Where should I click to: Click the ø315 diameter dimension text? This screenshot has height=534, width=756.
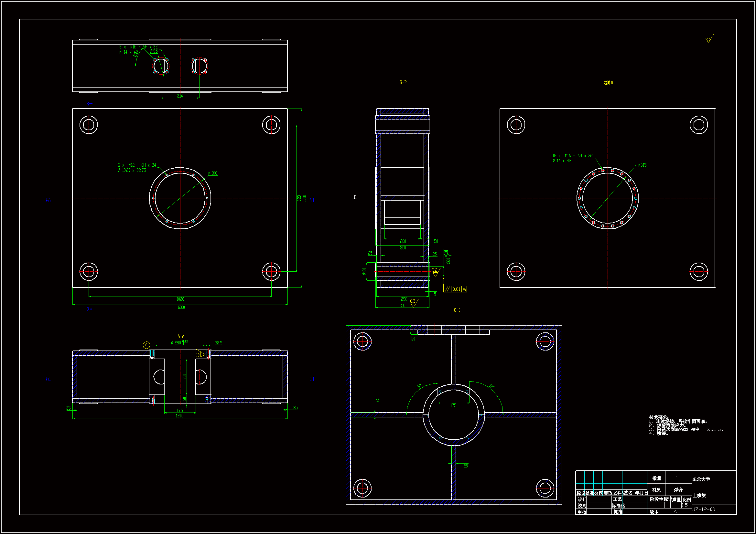click(x=642, y=165)
